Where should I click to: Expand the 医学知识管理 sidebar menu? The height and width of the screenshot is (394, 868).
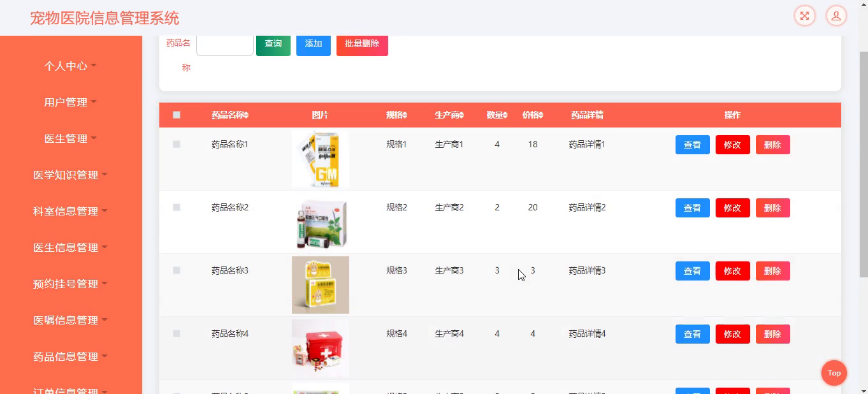tap(71, 175)
